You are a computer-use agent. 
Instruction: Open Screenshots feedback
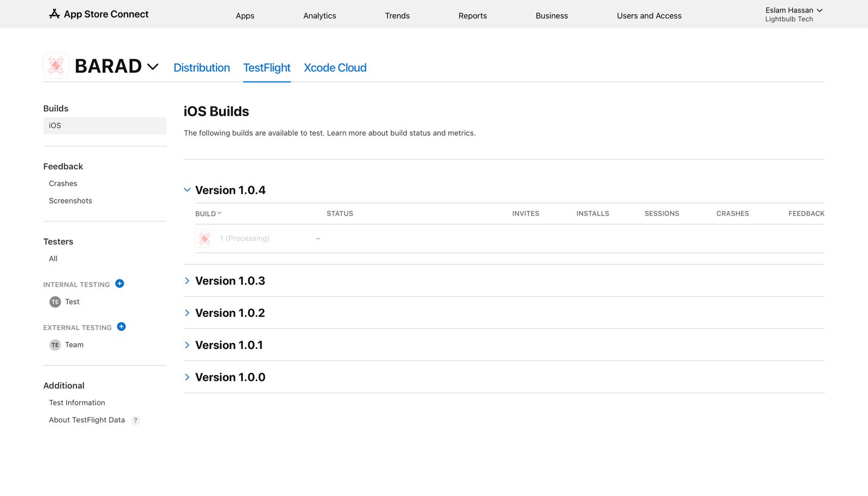pos(71,201)
